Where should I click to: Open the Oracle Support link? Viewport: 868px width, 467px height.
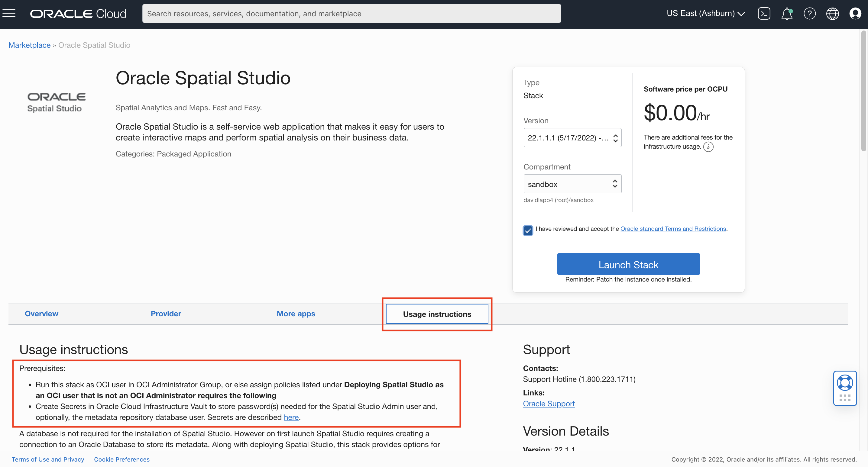pos(549,404)
